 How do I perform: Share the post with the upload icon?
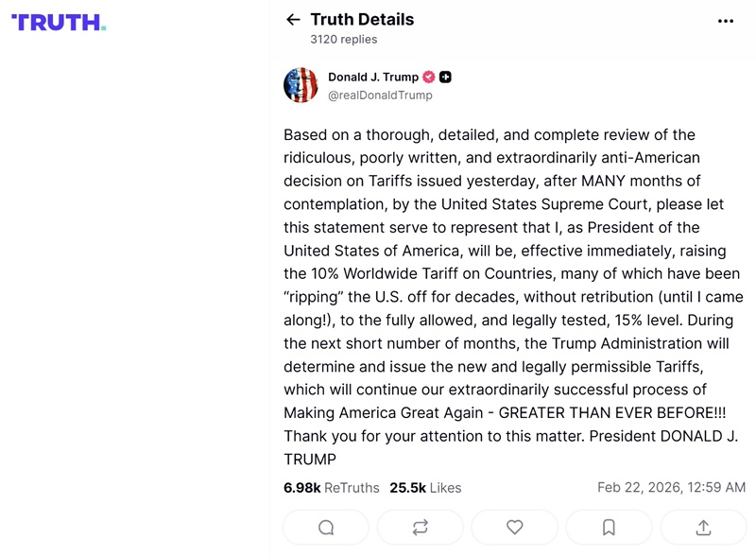703,528
